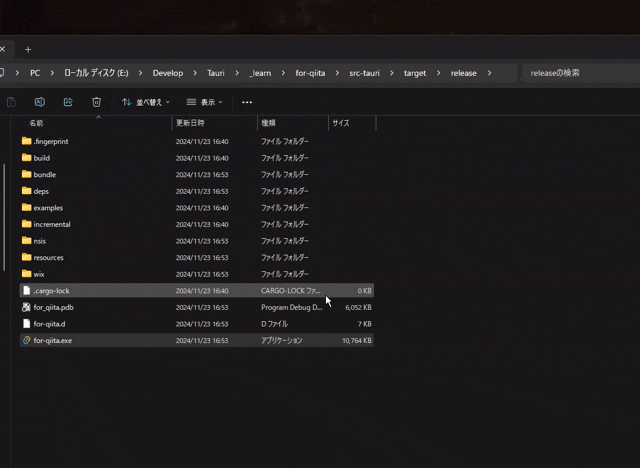
Task: Expand the chevron between target and release
Action: click(x=438, y=73)
